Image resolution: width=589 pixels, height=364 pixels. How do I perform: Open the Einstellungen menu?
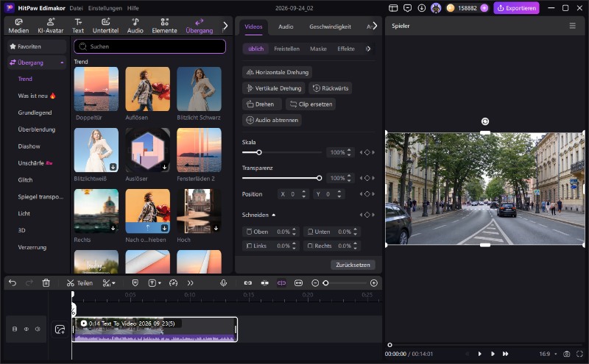[105, 8]
